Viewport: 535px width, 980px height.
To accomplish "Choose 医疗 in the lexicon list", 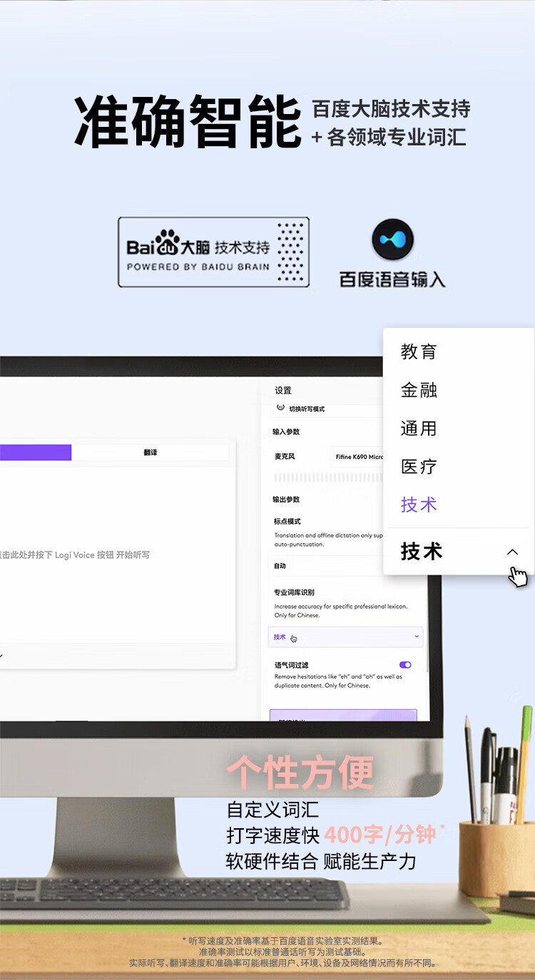I will coord(419,467).
